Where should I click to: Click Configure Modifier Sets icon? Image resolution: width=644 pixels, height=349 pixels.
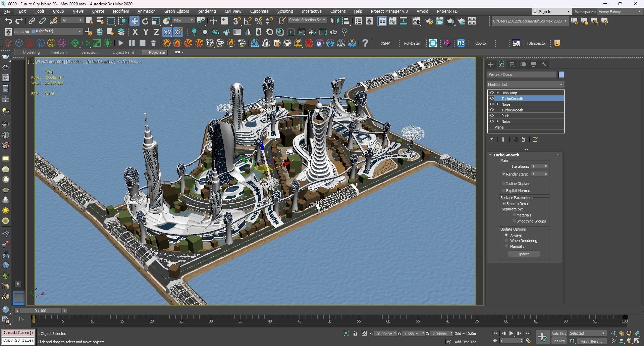pos(535,139)
